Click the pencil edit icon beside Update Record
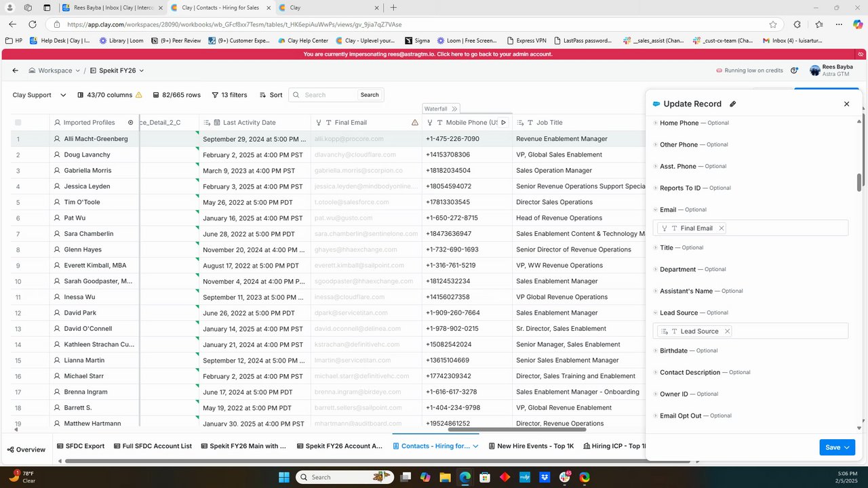868x488 pixels. [x=733, y=104]
